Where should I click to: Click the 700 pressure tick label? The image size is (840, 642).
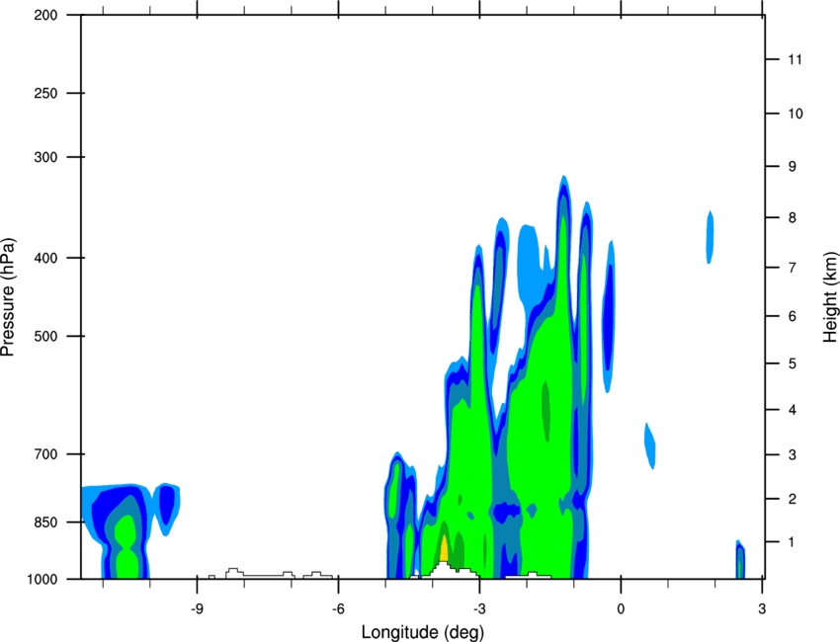coord(46,453)
